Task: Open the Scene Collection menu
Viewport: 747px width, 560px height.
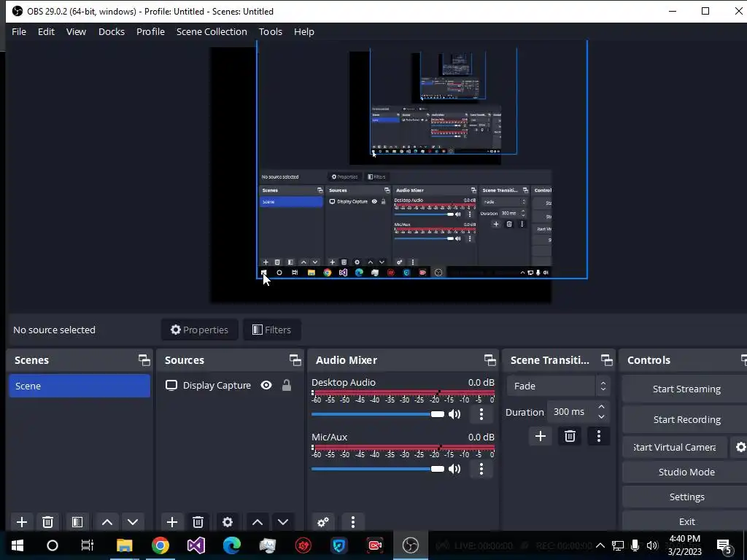Action: click(212, 31)
